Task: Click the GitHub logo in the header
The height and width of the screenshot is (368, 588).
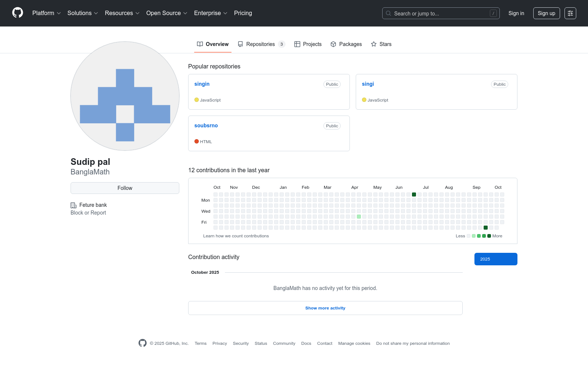Action: (x=18, y=13)
